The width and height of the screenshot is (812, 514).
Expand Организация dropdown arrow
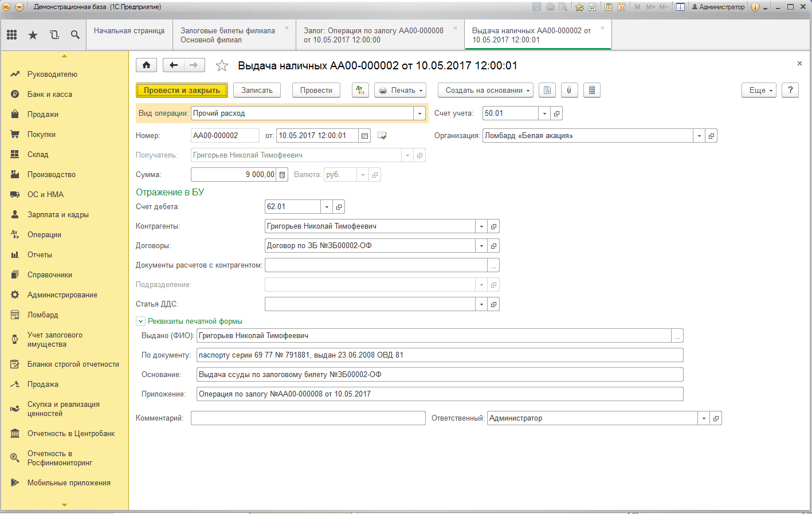point(699,136)
